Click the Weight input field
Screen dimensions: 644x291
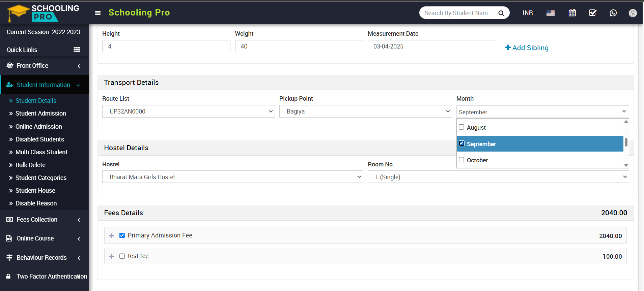[x=299, y=46]
